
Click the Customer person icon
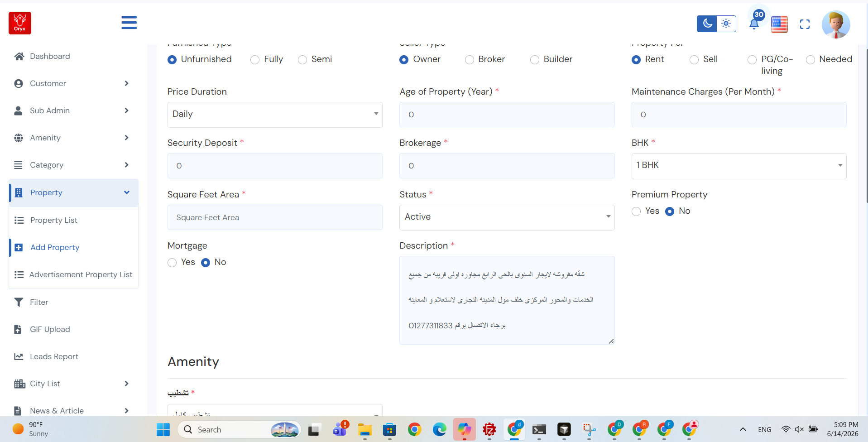pyautogui.click(x=19, y=83)
